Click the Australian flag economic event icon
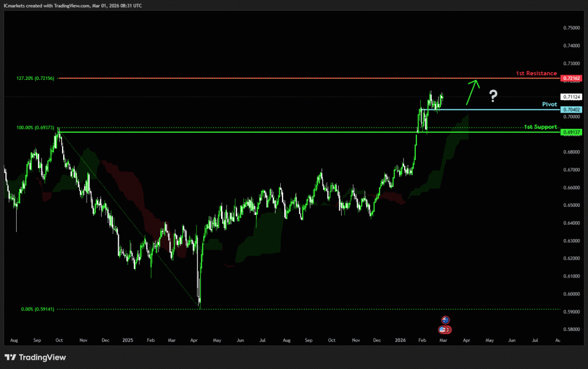The height and width of the screenshot is (369, 588). point(445,320)
